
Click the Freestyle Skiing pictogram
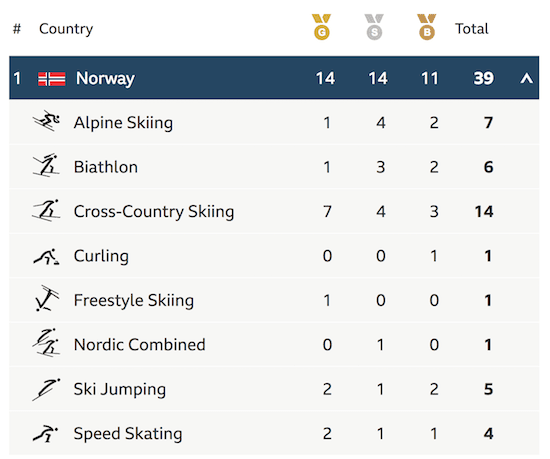pos(47,298)
